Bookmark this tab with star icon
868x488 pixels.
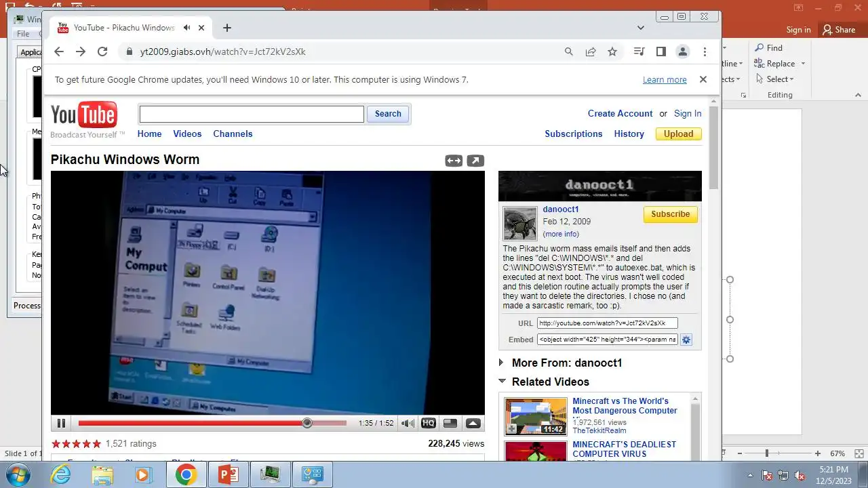[612, 52]
